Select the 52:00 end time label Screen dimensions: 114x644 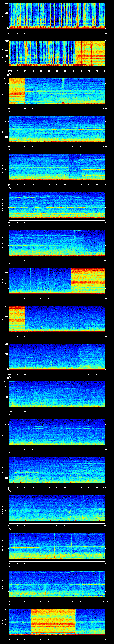[105, 298]
